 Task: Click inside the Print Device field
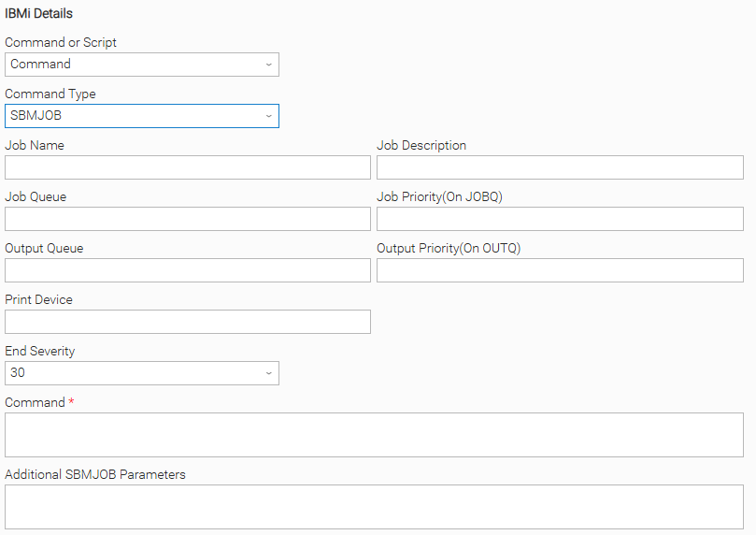point(188,322)
